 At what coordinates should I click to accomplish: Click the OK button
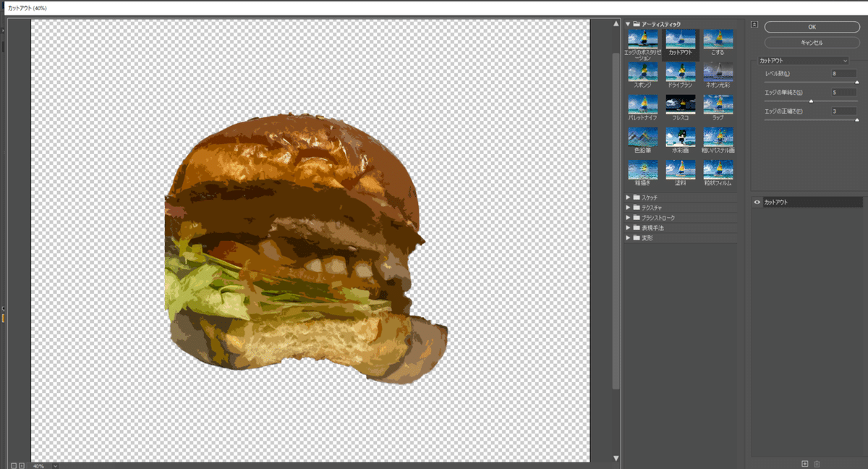pos(812,27)
